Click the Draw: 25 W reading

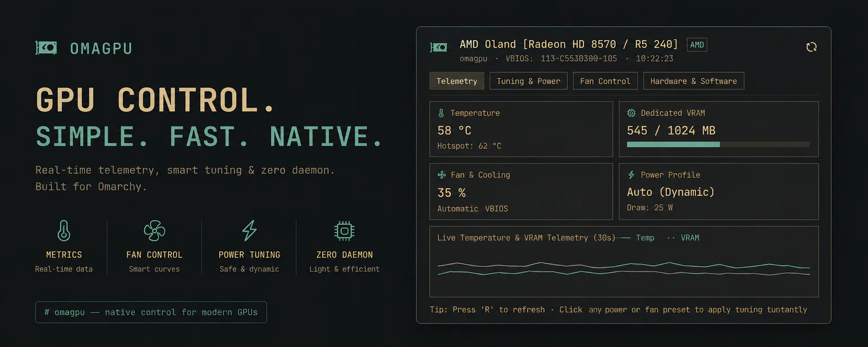point(650,208)
